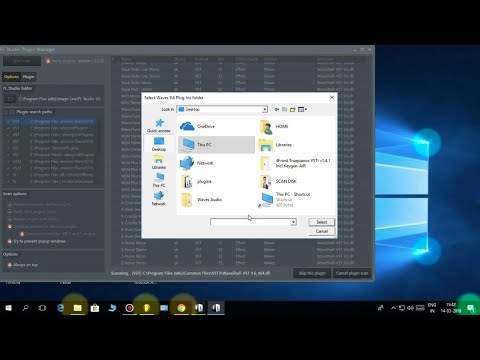This screenshot has height=360, width=480.
Task: Click the Up One Level folder icon
Action: (x=284, y=109)
